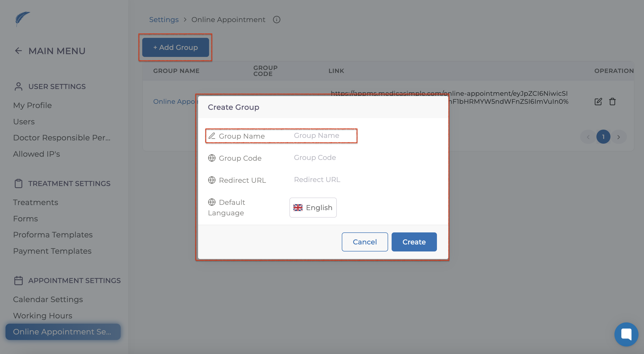Screen dimensions: 644x354
Task: Click the Settings breadcrumb link
Action: 164,20
